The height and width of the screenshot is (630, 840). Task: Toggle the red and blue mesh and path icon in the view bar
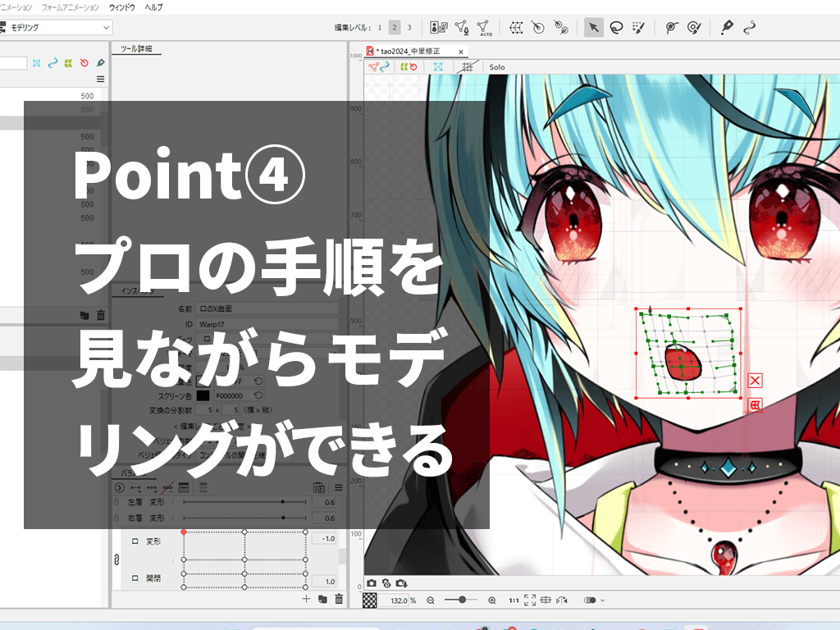click(379, 67)
